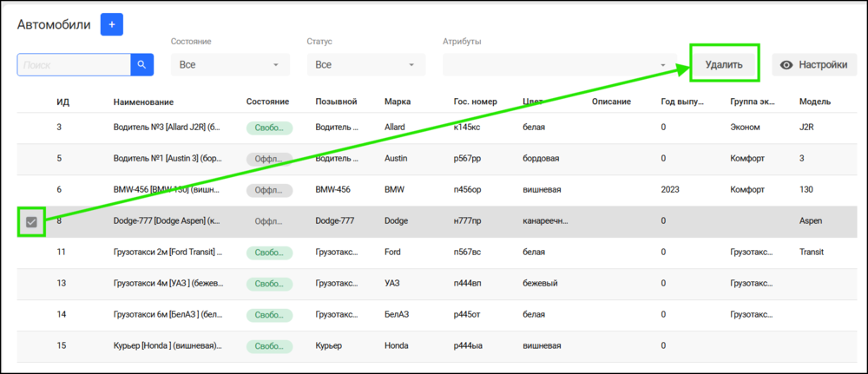868x374 pixels.
Task: Click the magnifier search icon button
Action: (x=141, y=65)
